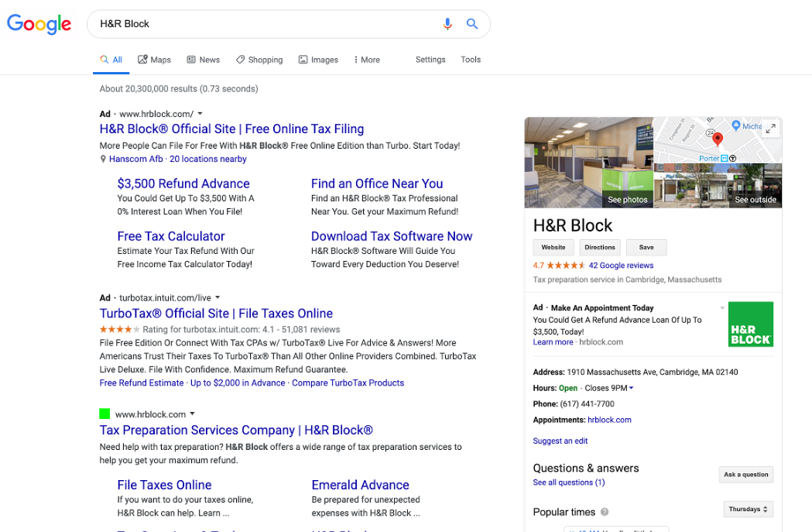812x532 pixels.
Task: Open the Emerald Advance sitelink
Action: pos(361,485)
